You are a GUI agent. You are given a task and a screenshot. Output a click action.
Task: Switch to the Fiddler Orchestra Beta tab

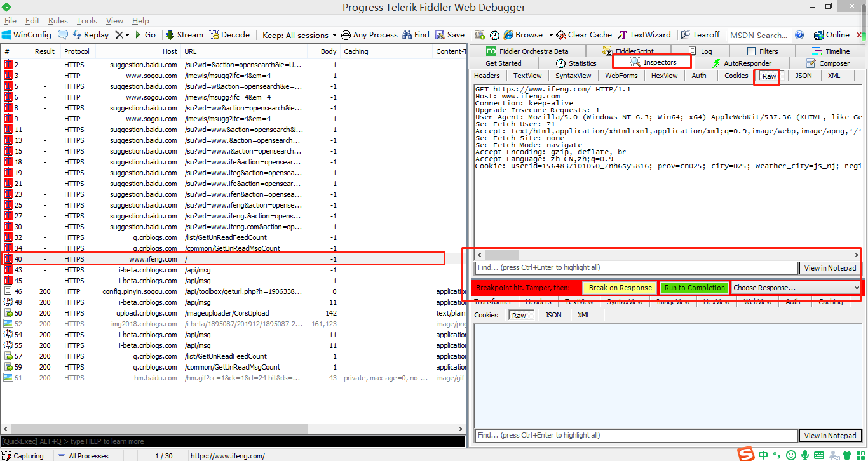point(527,51)
